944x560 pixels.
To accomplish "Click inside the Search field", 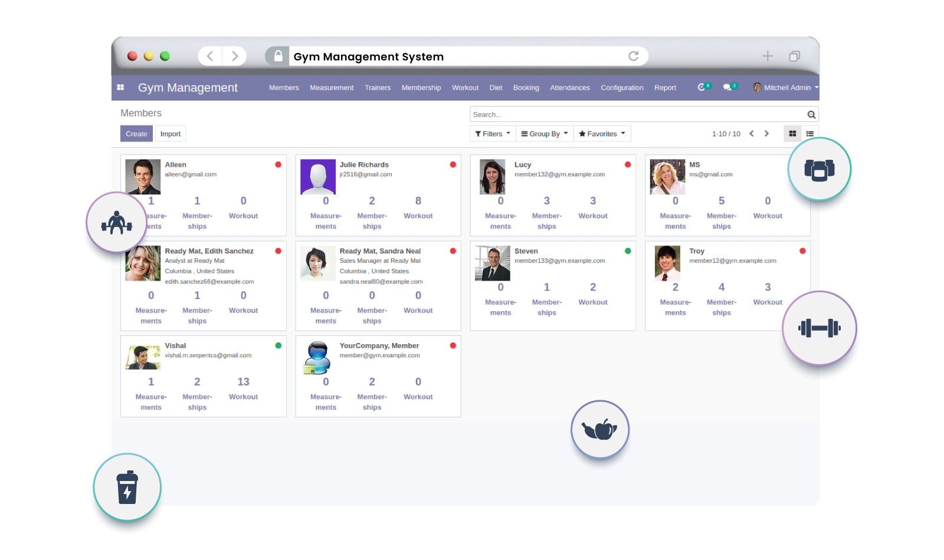I will pyautogui.click(x=590, y=114).
